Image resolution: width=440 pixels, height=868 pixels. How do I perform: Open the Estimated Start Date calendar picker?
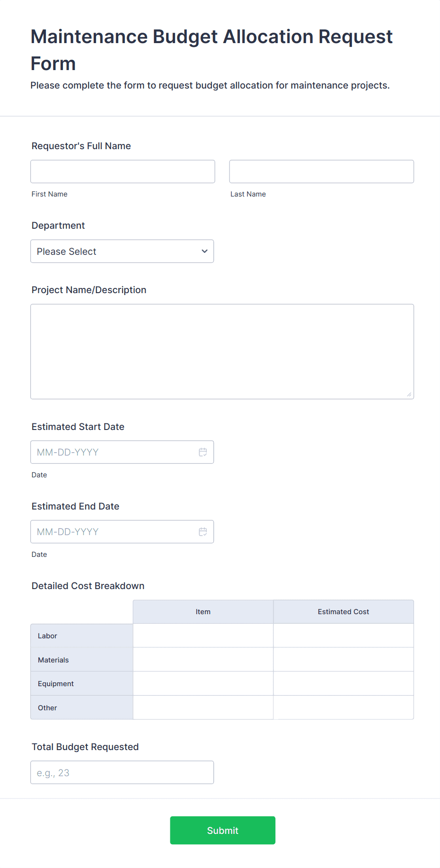[203, 452]
